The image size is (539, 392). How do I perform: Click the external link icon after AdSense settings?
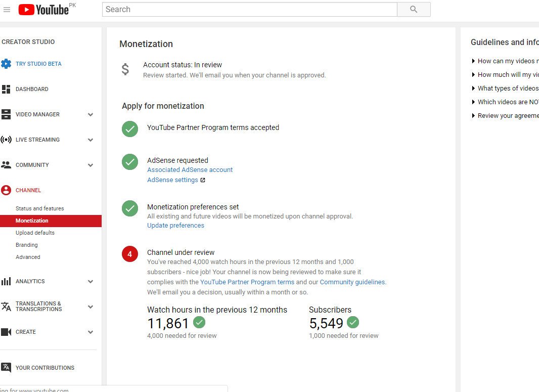pos(203,180)
